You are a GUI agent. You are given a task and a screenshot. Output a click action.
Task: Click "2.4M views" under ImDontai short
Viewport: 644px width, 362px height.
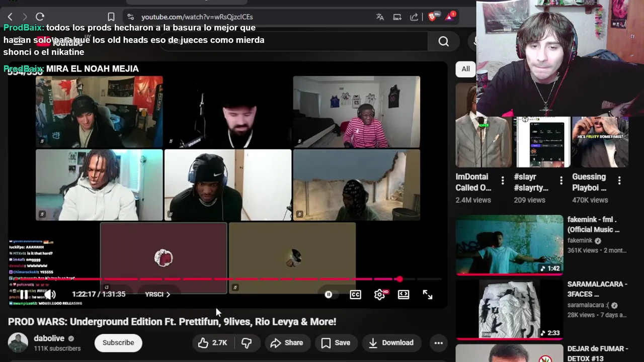(x=473, y=200)
